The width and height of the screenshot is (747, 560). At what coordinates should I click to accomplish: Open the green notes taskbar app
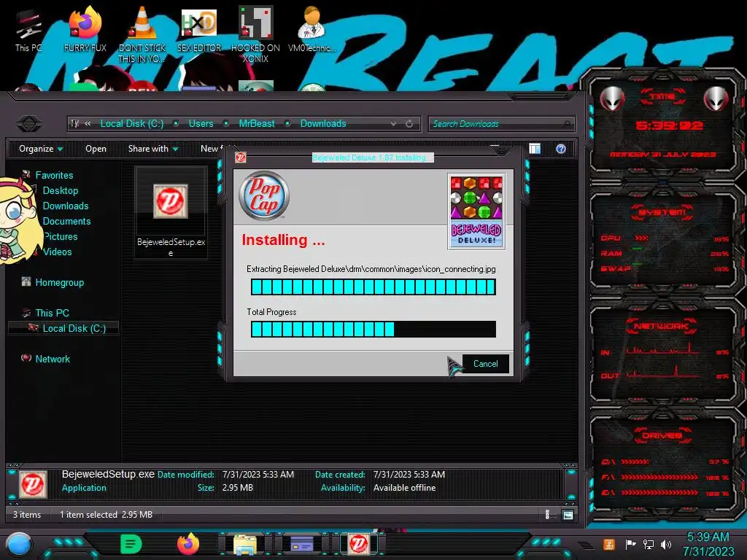pyautogui.click(x=131, y=544)
